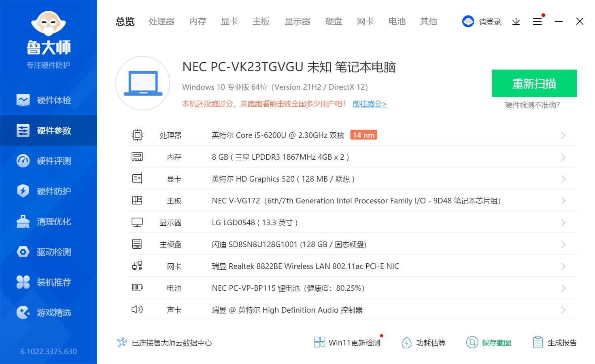Click the Win11更新检测 windows icon

coord(320,343)
